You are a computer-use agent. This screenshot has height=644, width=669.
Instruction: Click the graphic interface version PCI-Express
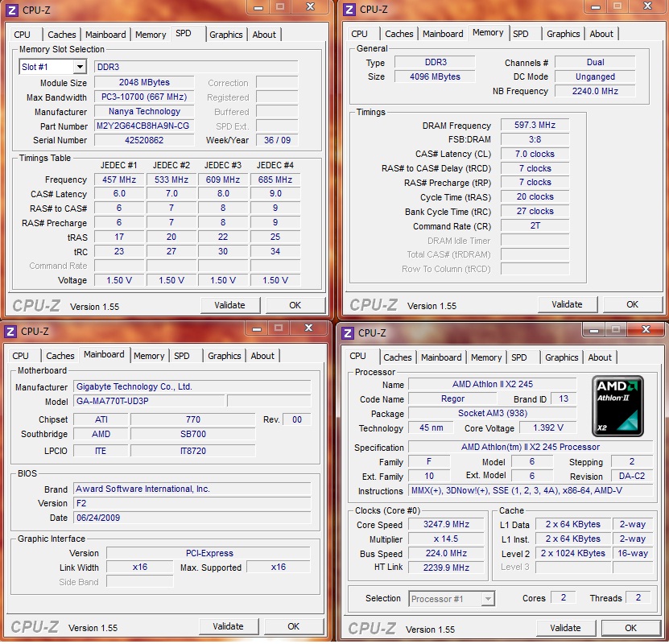[x=209, y=553]
